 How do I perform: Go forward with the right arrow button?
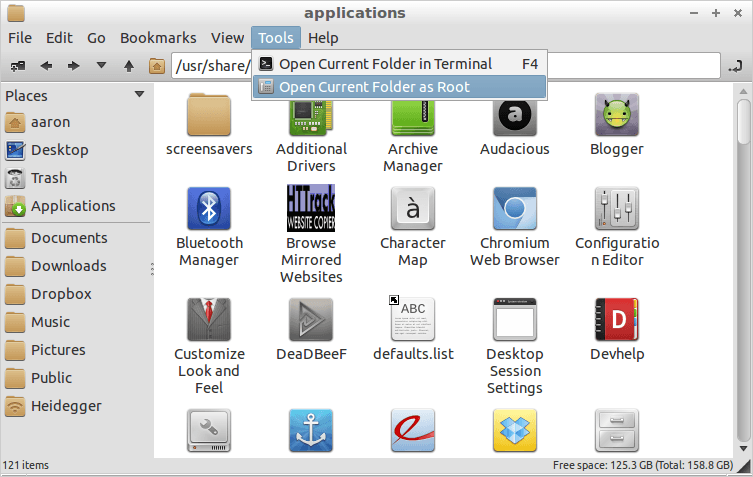(x=73, y=66)
